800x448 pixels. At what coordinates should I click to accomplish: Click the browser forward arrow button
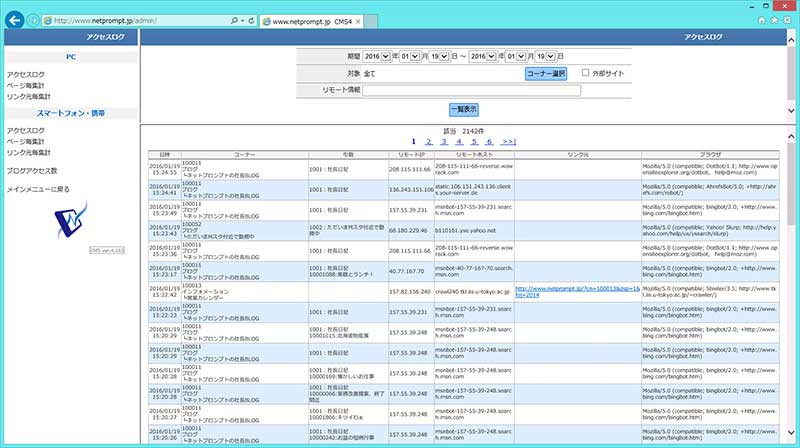pos(33,20)
